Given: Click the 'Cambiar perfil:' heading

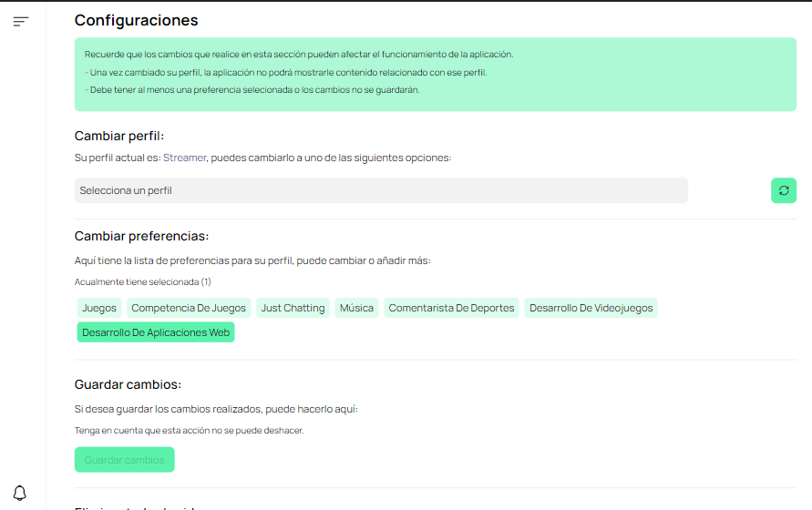Looking at the screenshot, I should click(119, 137).
